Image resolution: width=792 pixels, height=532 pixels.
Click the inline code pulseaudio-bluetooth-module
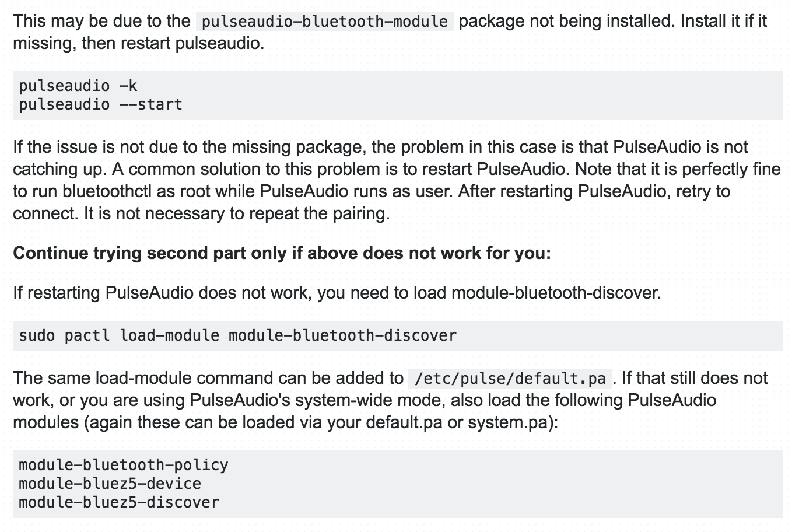324,22
